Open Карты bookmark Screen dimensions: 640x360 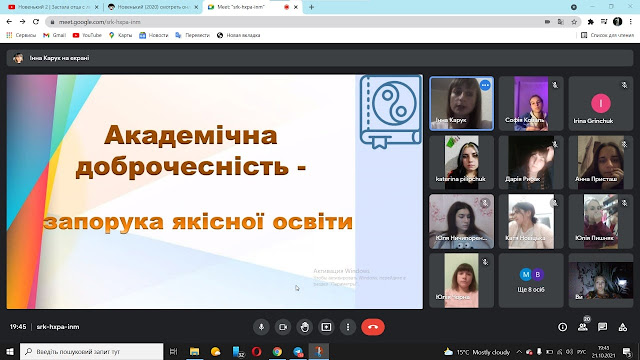(120, 36)
